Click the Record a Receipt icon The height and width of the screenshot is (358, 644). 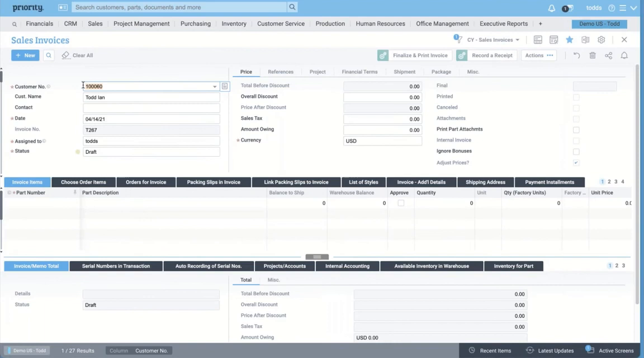[462, 55]
